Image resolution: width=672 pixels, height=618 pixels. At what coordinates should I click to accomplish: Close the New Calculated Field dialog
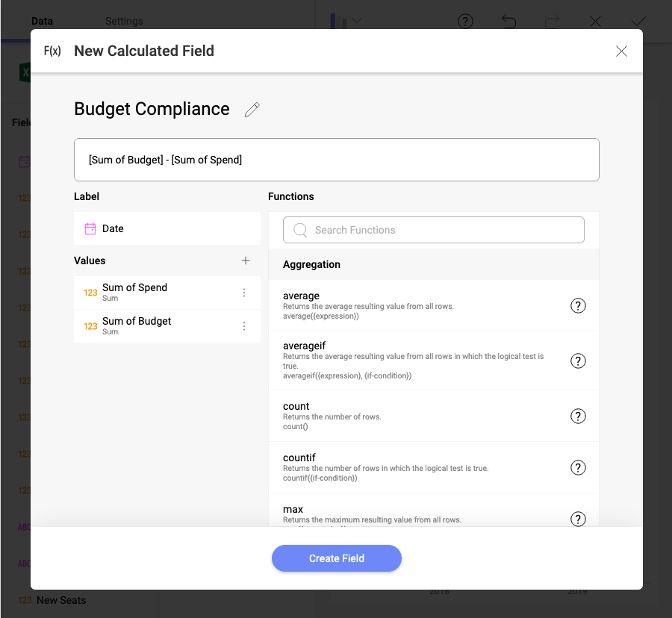(621, 51)
